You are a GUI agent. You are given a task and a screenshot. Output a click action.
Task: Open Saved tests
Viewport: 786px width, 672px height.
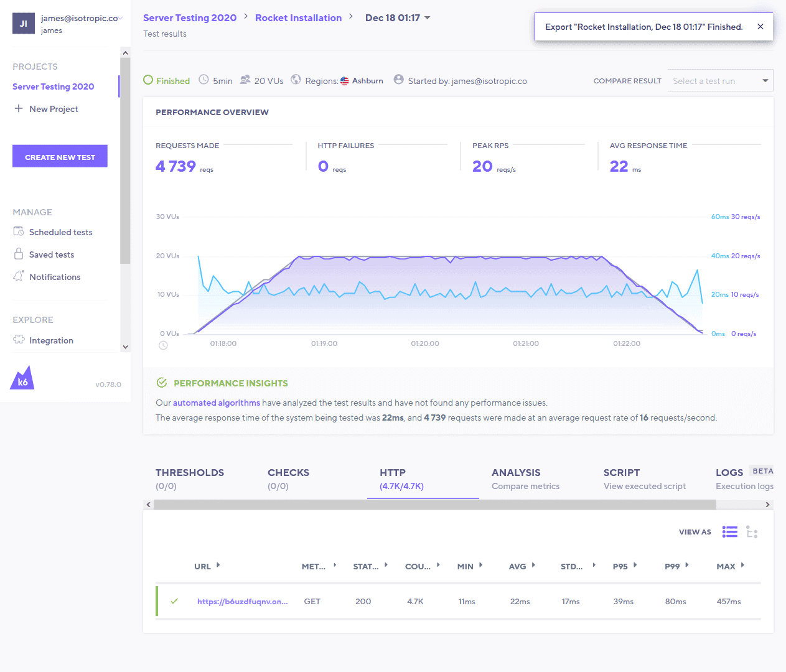(52, 254)
